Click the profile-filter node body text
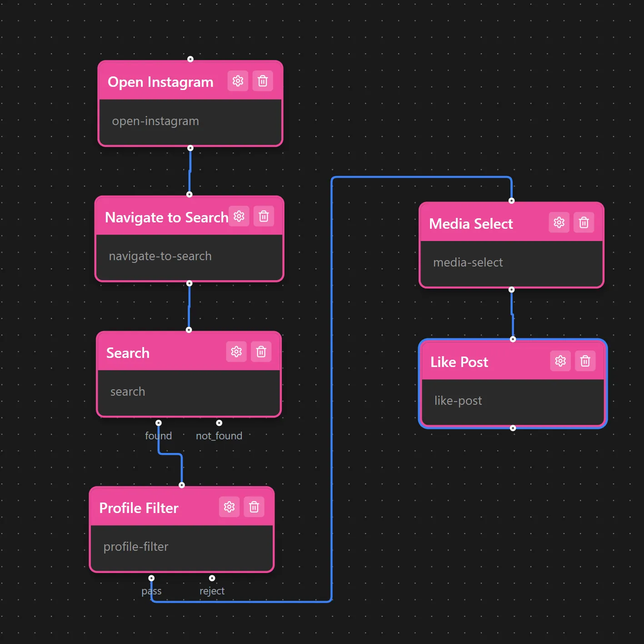The height and width of the screenshot is (644, 644). pos(136,547)
